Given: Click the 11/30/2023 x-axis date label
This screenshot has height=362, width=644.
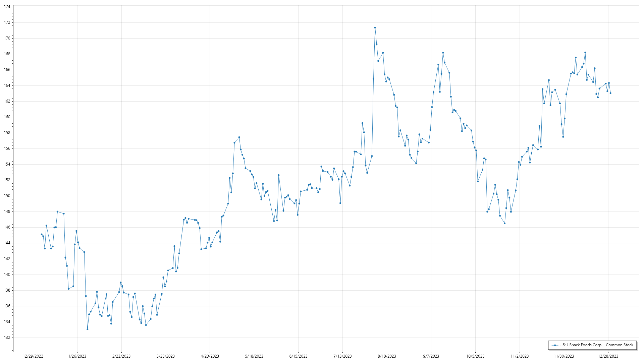Looking at the screenshot, I should click(x=564, y=356).
